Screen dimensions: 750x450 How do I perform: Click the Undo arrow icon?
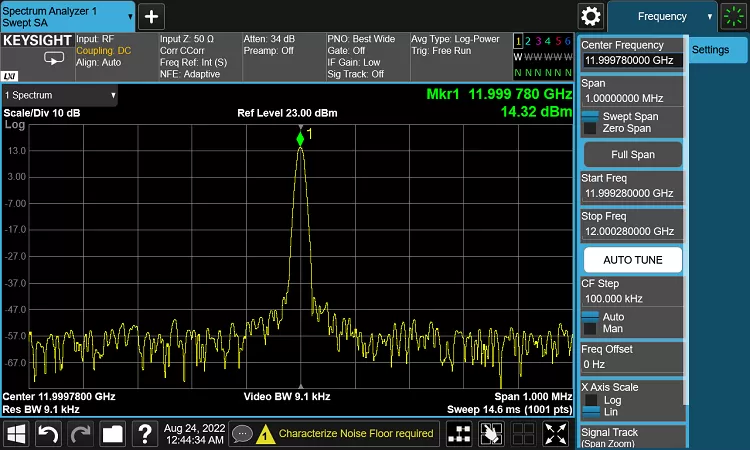48,433
